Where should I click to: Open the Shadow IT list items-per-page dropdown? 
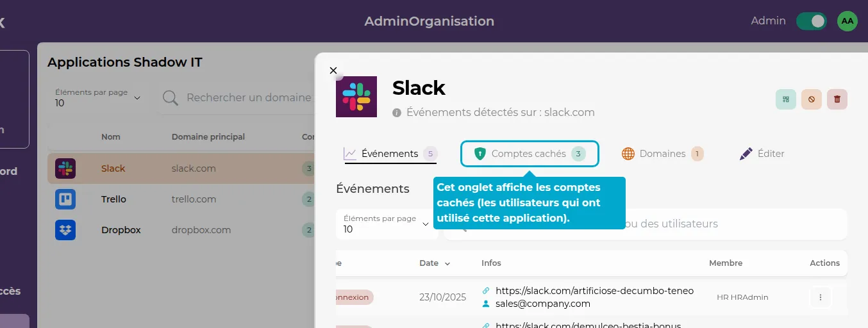(98, 97)
